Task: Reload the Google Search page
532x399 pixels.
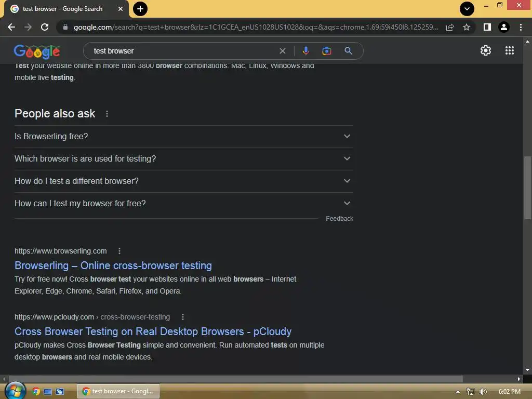Action: pos(45,27)
